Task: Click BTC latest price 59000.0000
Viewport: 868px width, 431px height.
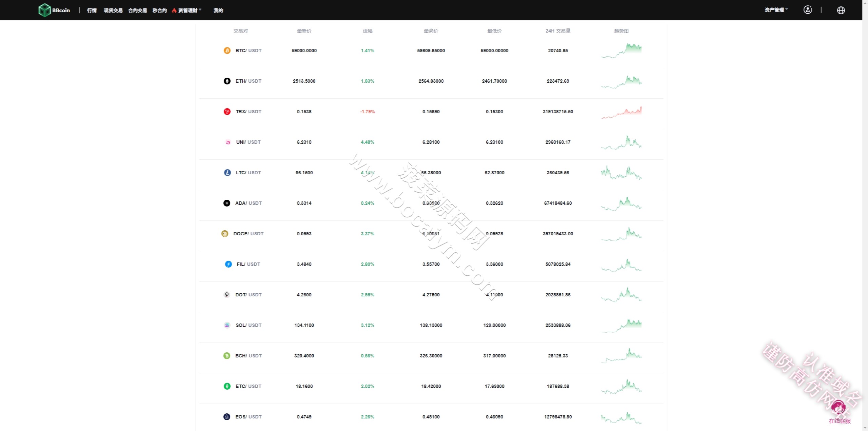Action: [x=304, y=51]
